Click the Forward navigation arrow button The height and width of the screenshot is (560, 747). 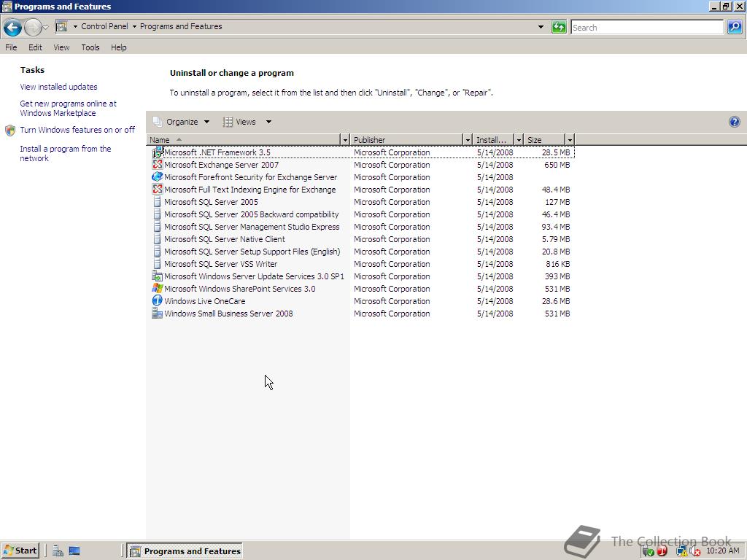(33, 28)
